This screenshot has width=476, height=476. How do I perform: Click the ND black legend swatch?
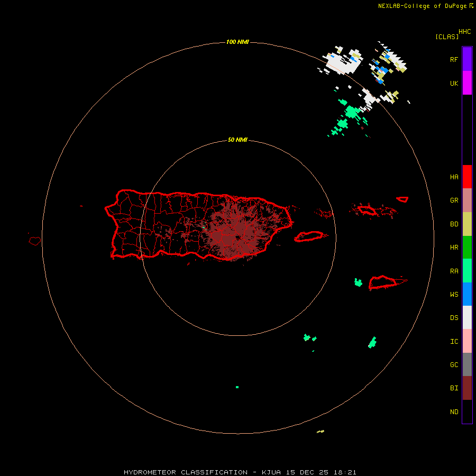click(x=467, y=411)
